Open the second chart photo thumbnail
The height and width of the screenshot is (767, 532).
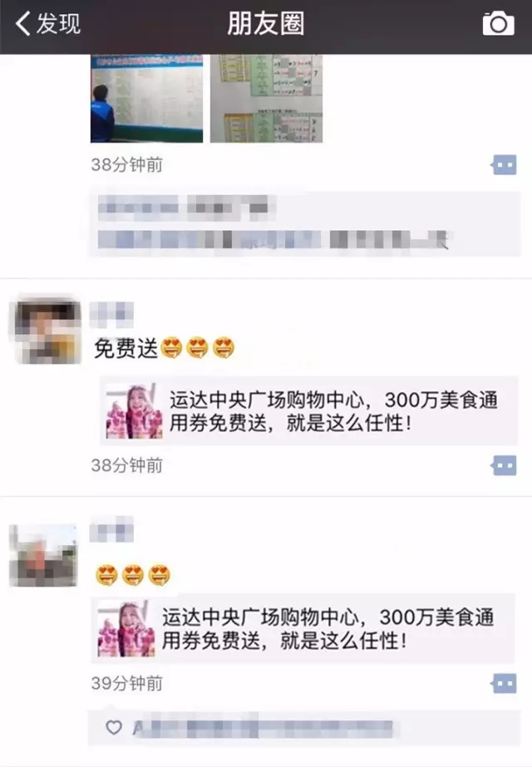click(266, 98)
